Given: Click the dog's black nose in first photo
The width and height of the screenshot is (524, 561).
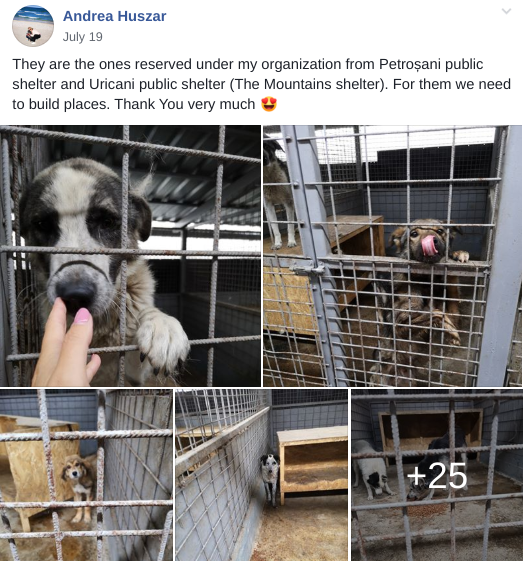Looking at the screenshot, I should coord(74,292).
